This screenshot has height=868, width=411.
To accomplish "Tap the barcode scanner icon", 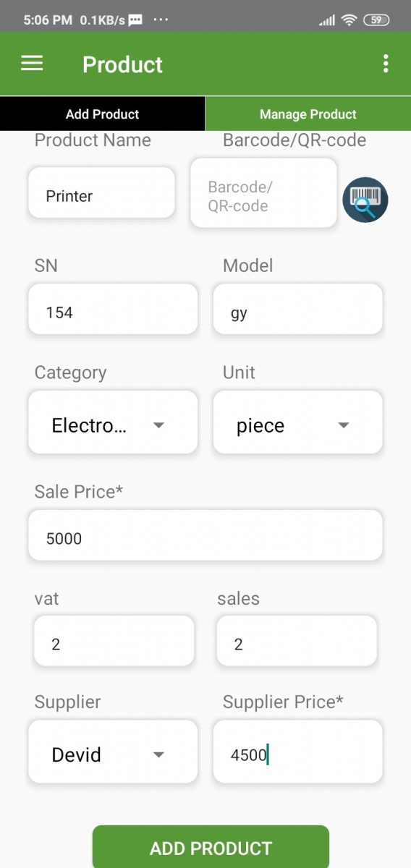I will (365, 199).
